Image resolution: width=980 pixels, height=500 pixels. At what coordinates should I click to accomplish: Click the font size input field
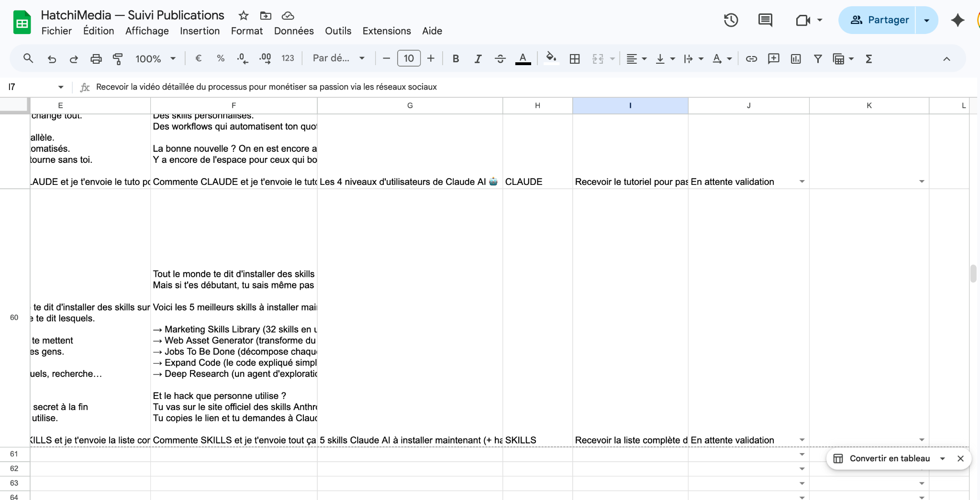(x=409, y=58)
